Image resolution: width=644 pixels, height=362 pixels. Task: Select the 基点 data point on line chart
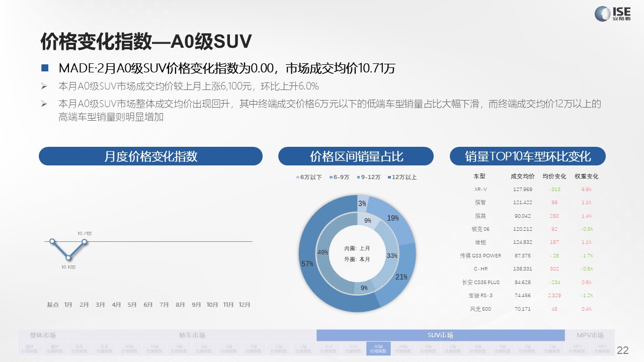point(52,241)
